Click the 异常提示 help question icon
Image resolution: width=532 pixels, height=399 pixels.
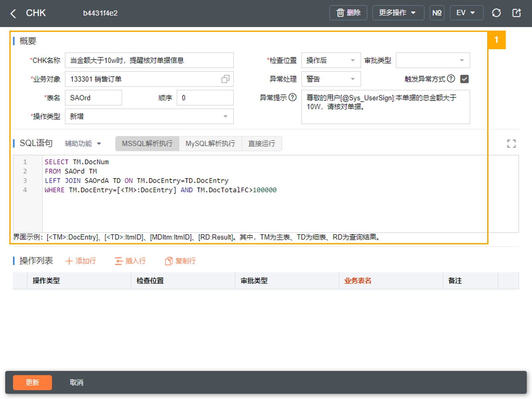(293, 97)
